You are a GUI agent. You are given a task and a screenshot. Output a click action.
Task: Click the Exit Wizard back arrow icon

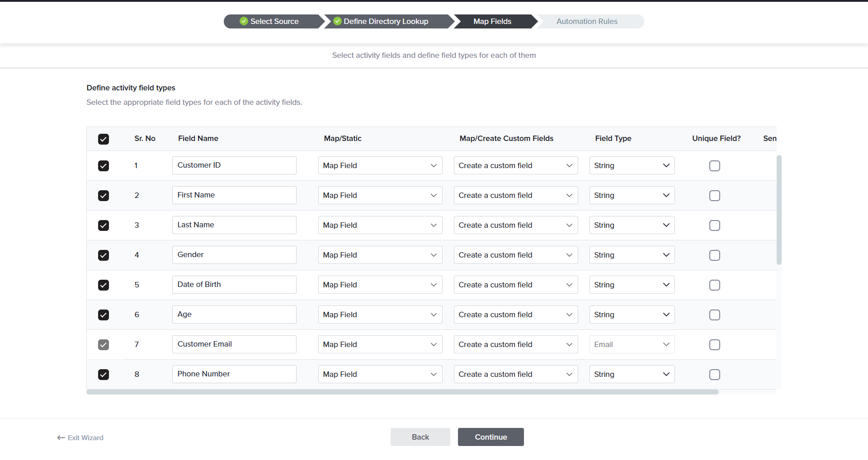tap(61, 438)
